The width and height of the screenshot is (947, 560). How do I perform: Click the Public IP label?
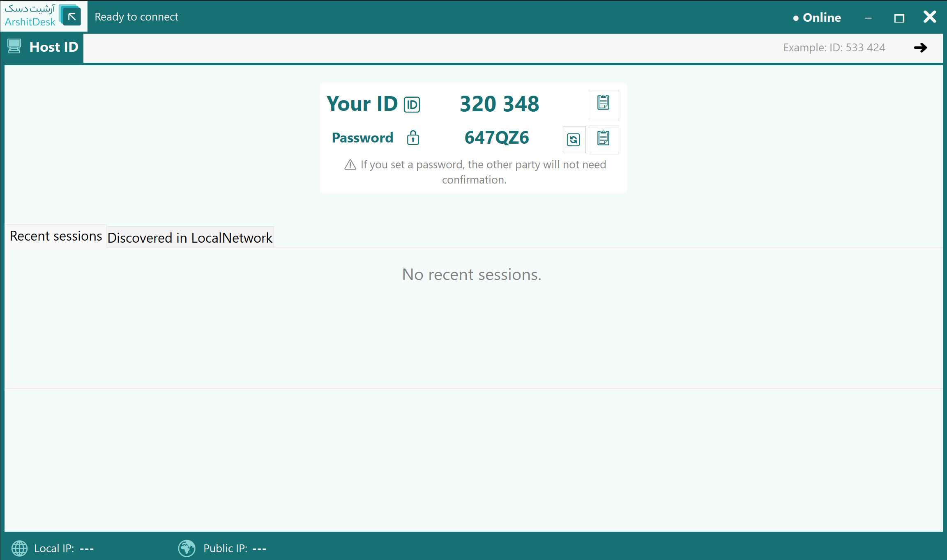coord(225,548)
